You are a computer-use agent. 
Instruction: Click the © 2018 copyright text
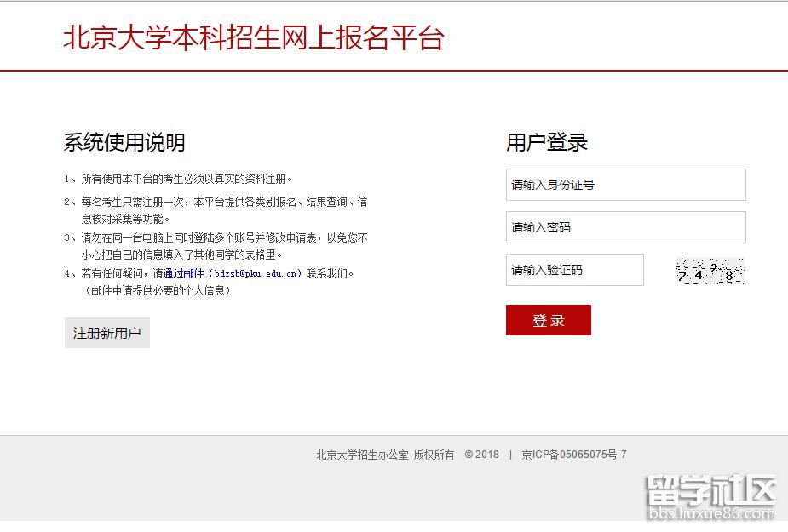pos(482,455)
